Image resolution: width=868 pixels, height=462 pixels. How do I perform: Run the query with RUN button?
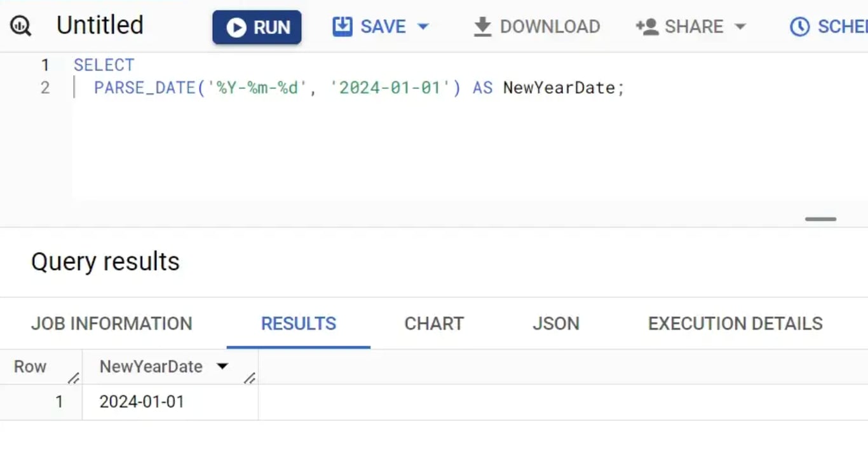click(x=257, y=27)
